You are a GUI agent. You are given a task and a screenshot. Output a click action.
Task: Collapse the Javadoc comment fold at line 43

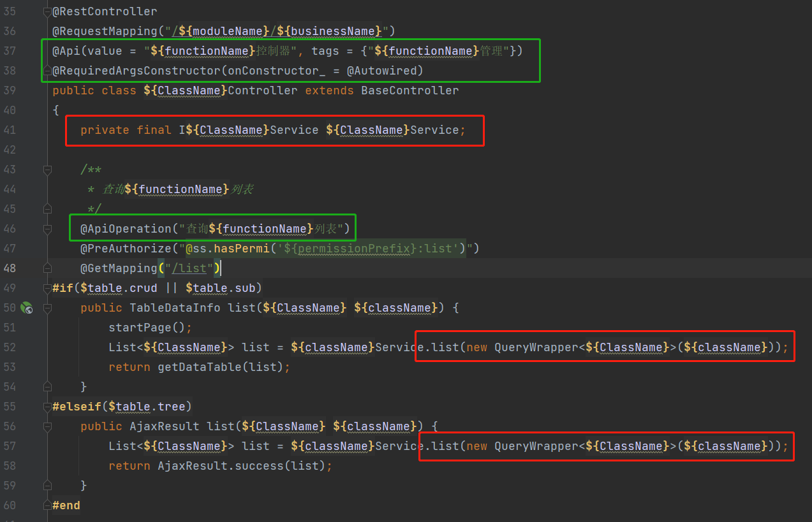(46, 170)
